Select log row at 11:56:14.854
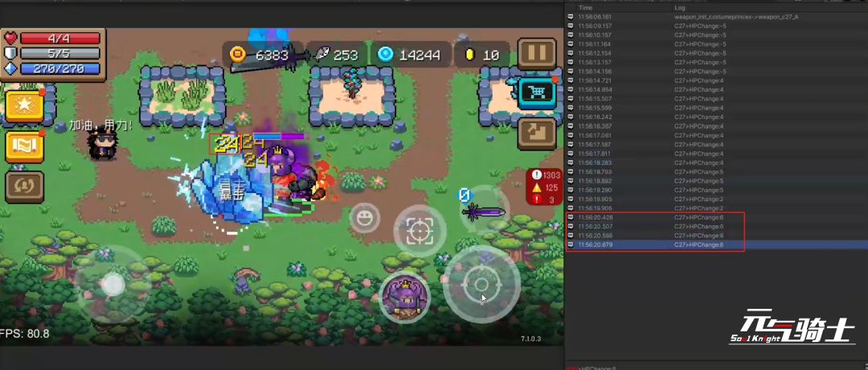Image resolution: width=868 pixels, height=370 pixels. point(718,90)
